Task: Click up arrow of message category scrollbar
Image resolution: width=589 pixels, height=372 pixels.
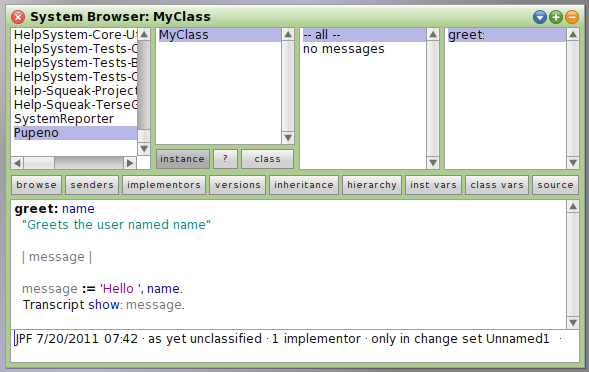Action: (433, 35)
